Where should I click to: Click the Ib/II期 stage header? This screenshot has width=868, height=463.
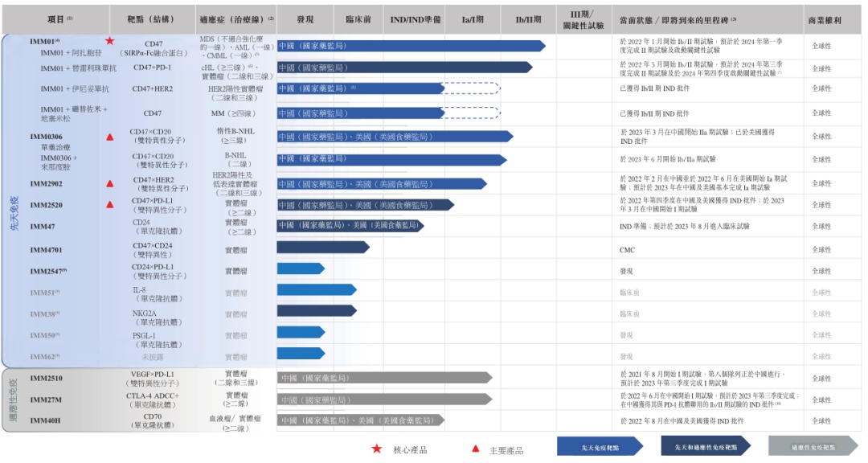(528, 19)
